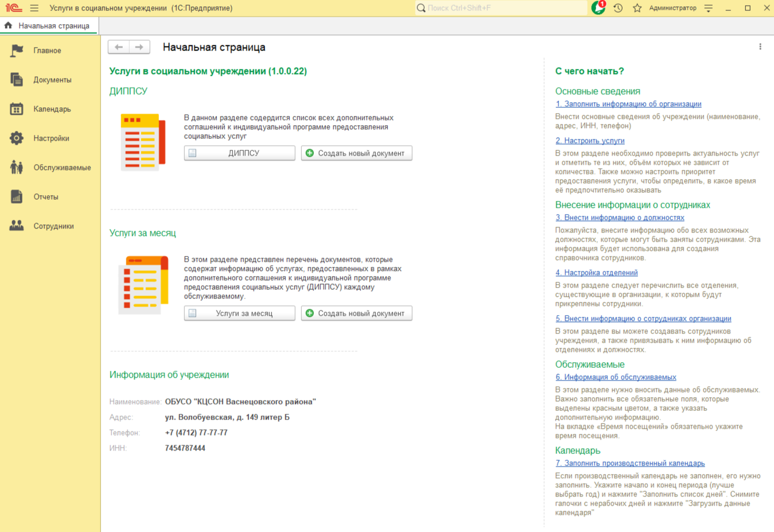Viewport: 774px width, 532px height.
Task: Switch to the Начальная страница tab
Action: coord(49,26)
